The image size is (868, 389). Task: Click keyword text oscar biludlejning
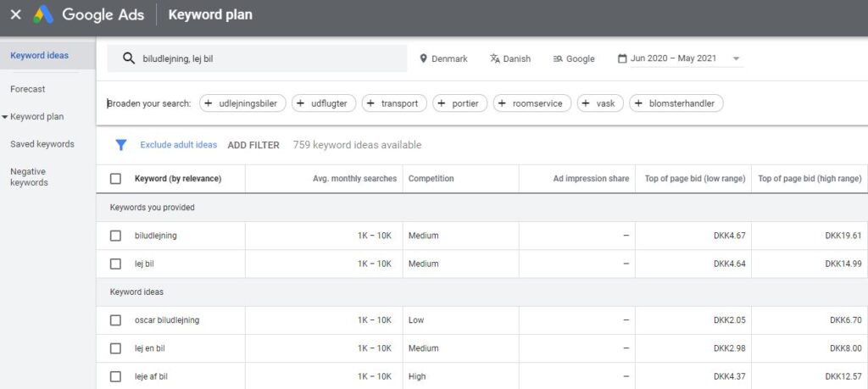tap(167, 320)
